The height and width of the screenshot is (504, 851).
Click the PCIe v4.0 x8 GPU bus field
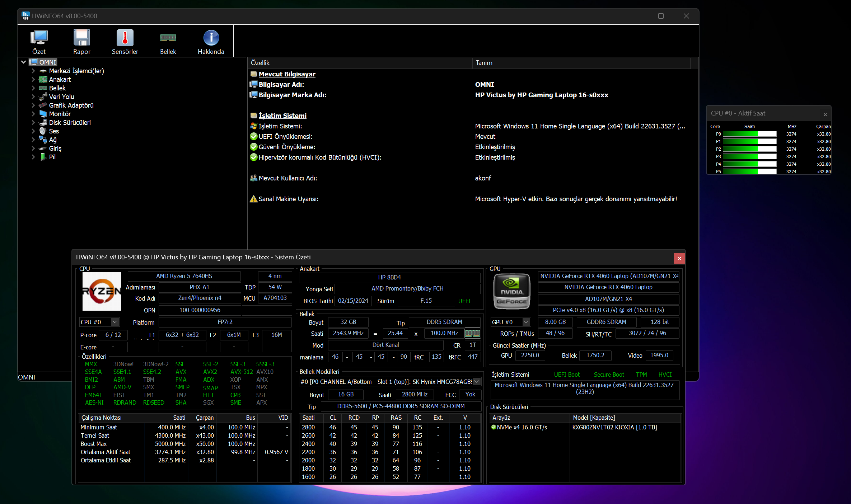coord(608,310)
